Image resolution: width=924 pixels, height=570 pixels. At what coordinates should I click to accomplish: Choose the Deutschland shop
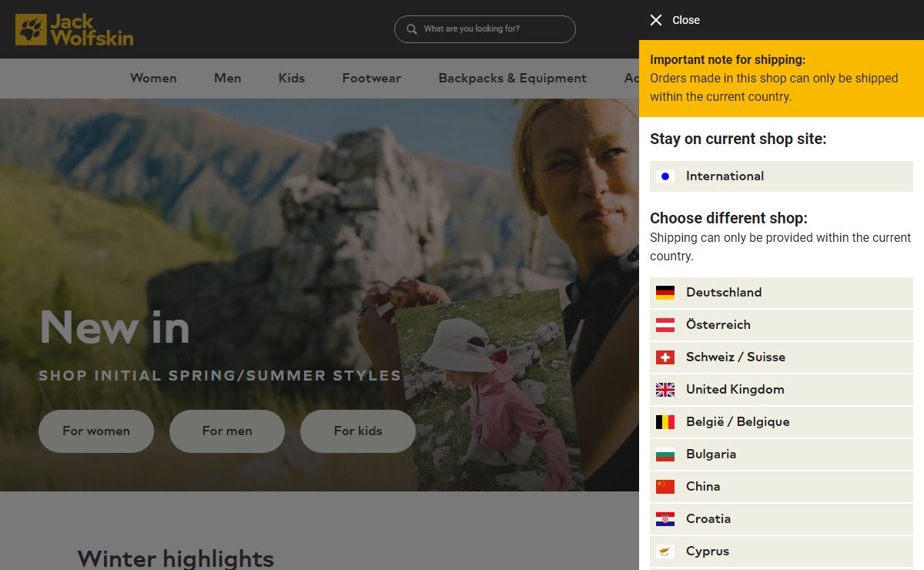(x=782, y=293)
